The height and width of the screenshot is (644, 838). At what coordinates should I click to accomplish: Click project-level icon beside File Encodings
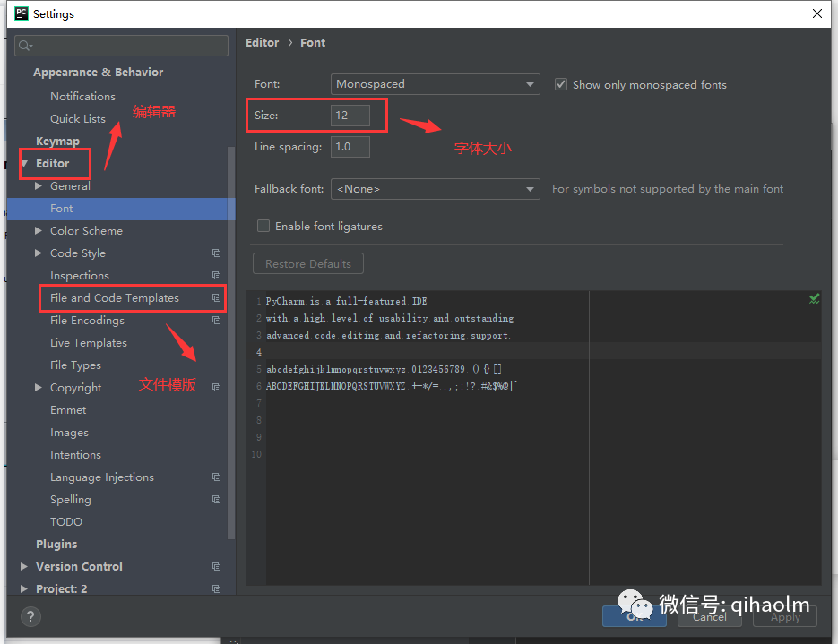(217, 321)
